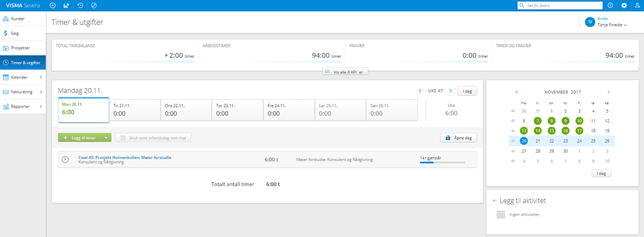Select November 14 in mini calendar
644x237 pixels.
tap(538, 131)
